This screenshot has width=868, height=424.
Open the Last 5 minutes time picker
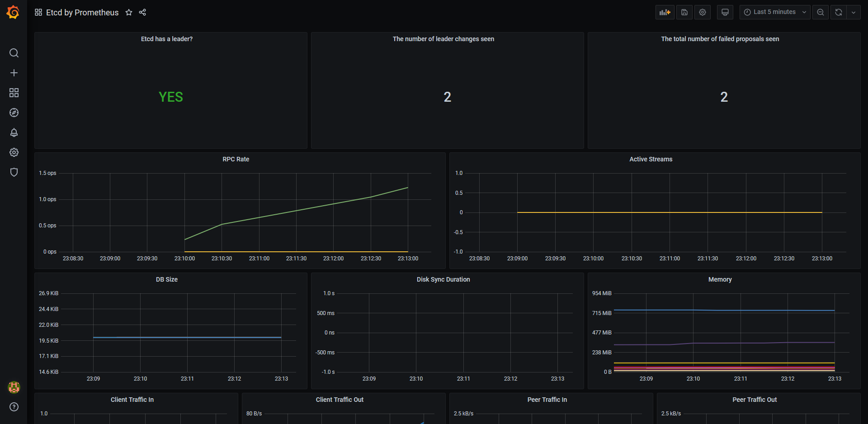(774, 12)
